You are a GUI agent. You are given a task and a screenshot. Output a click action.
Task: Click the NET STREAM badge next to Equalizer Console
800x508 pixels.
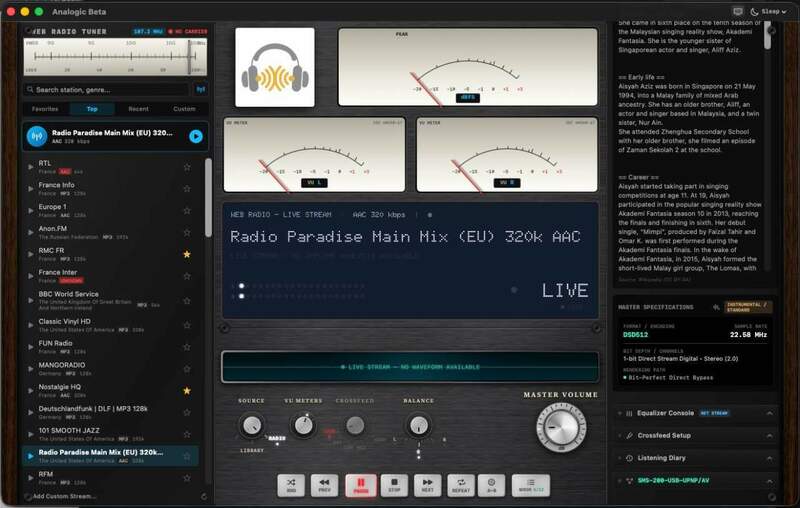(x=714, y=413)
